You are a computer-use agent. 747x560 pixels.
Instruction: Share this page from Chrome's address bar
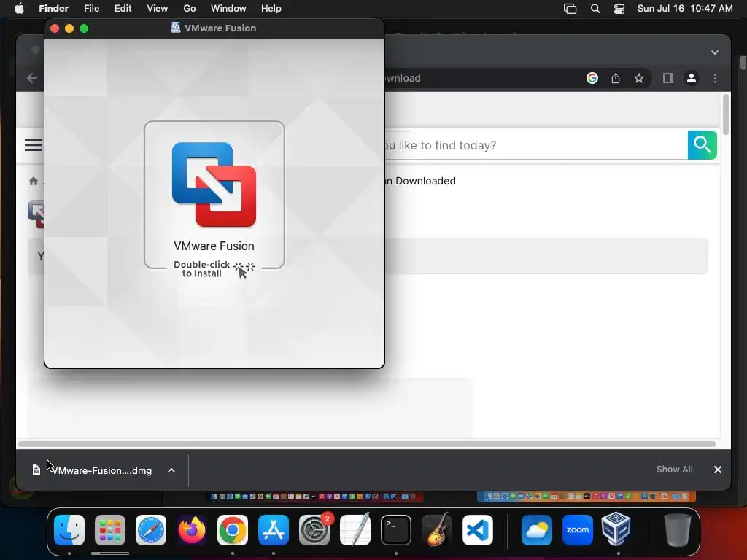click(x=616, y=78)
